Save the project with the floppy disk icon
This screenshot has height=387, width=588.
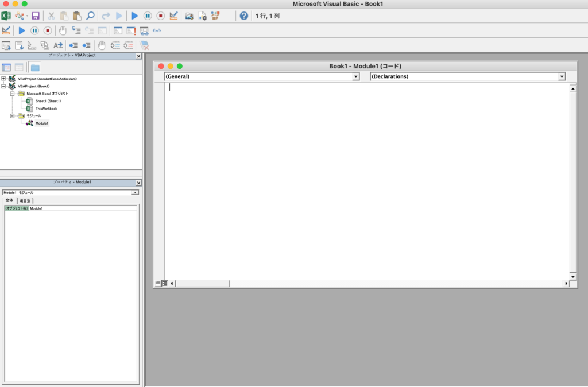pyautogui.click(x=36, y=16)
